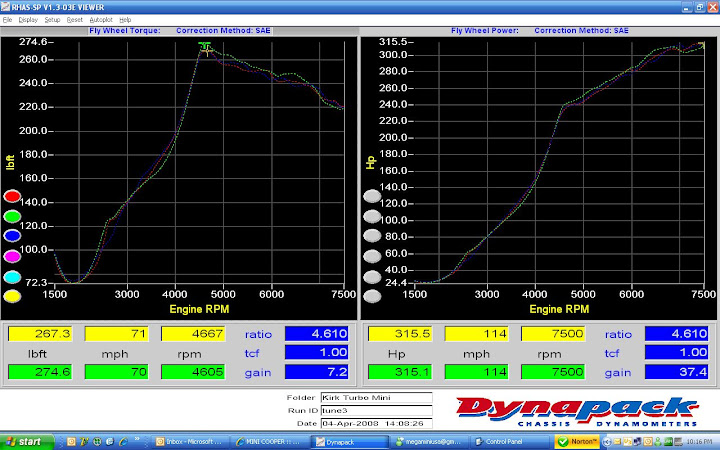Open the Help menu
This screenshot has height=450, width=720.
click(125, 20)
